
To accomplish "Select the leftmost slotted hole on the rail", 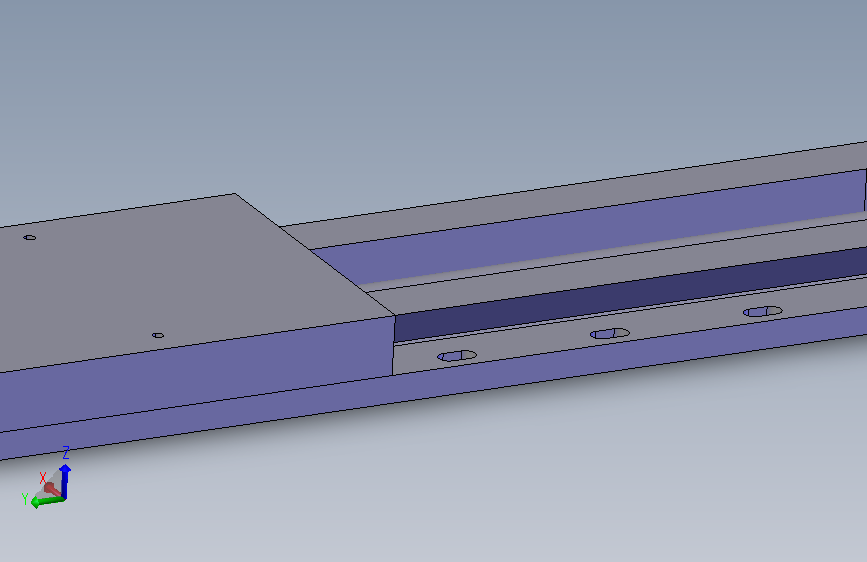I will click(457, 356).
